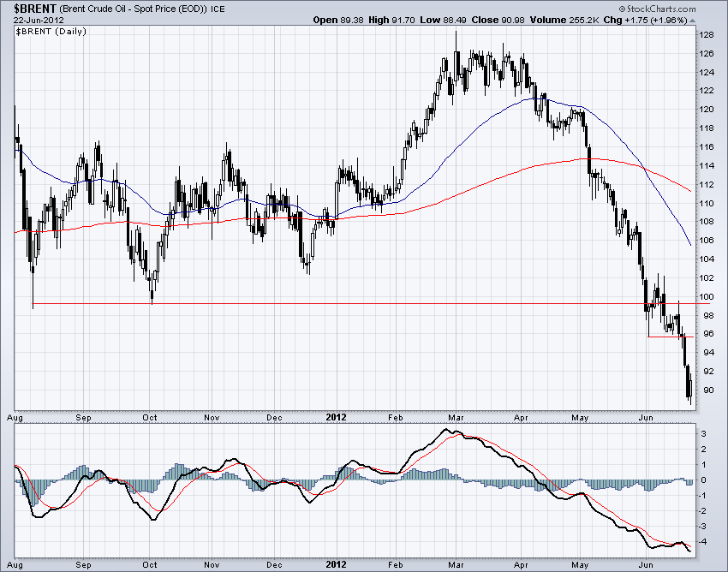The height and width of the screenshot is (572, 728).
Task: Click the 3 label on the MACD axis
Action: [x=704, y=433]
